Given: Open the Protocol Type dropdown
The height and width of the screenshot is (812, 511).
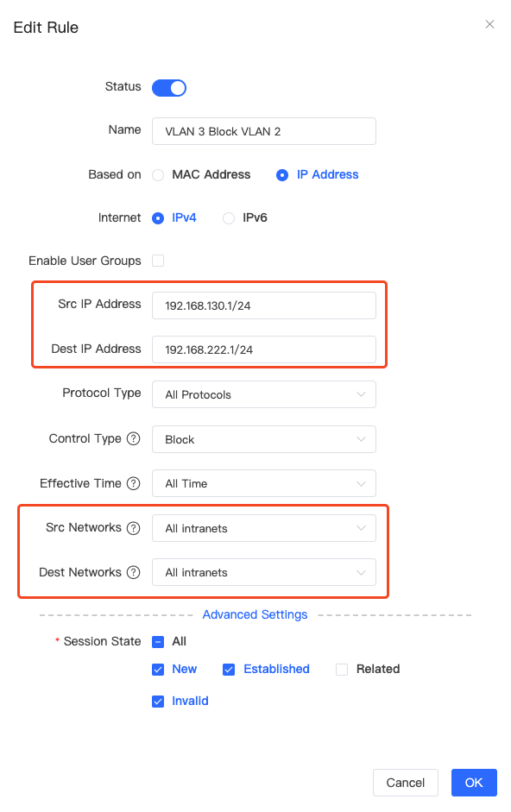Looking at the screenshot, I should 264,394.
